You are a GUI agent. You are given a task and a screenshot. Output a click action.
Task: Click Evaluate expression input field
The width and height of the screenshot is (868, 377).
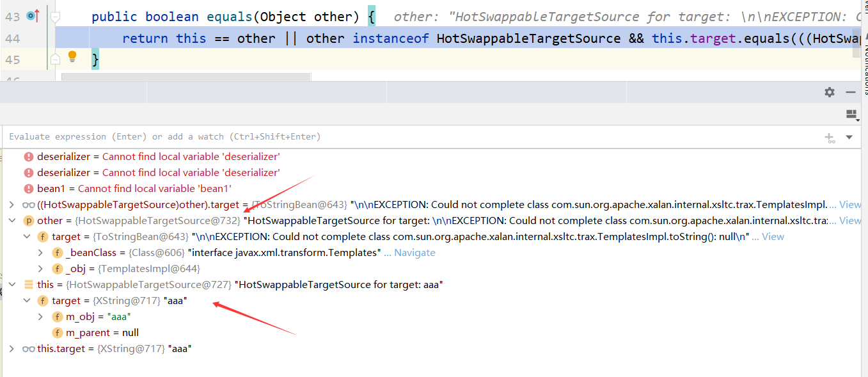pyautogui.click(x=409, y=136)
